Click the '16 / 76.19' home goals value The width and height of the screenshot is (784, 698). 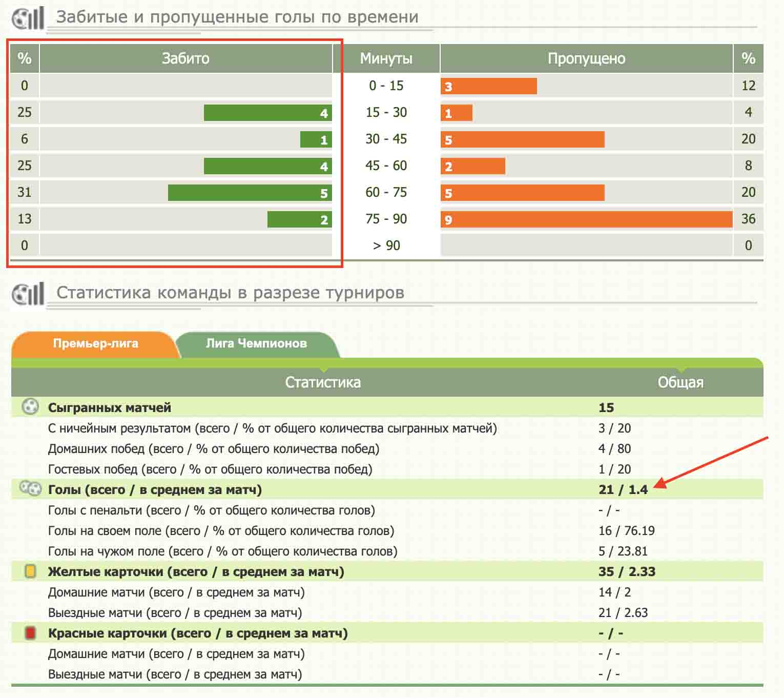click(x=627, y=530)
